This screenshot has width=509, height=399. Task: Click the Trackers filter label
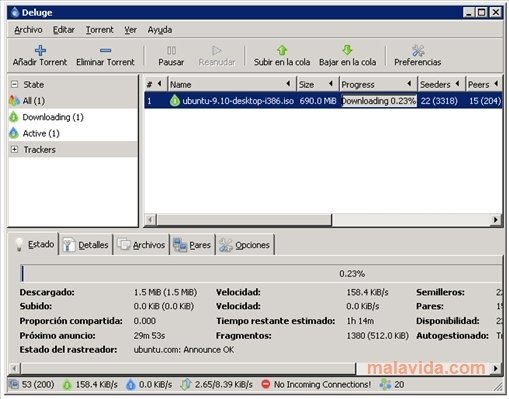click(x=39, y=150)
